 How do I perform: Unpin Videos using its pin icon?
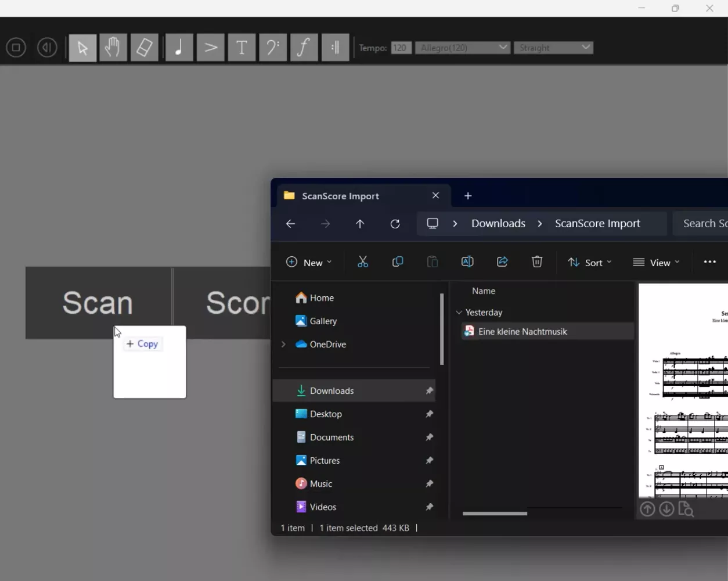point(430,507)
